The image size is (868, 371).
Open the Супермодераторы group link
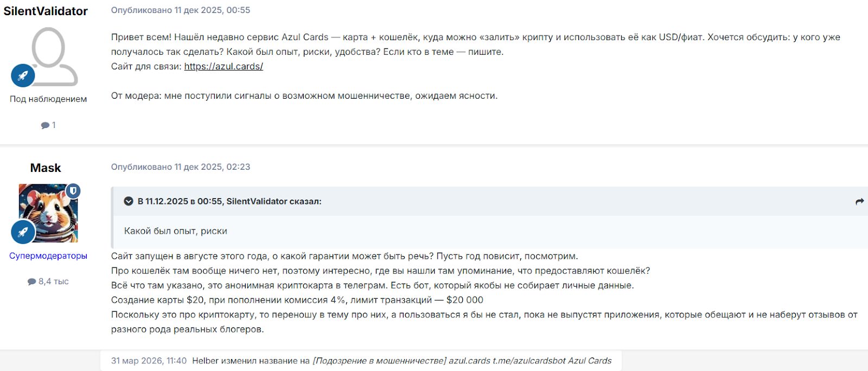coord(48,256)
